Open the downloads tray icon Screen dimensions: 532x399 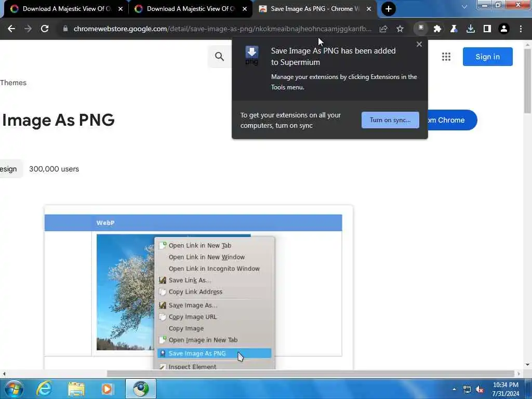[x=471, y=29]
